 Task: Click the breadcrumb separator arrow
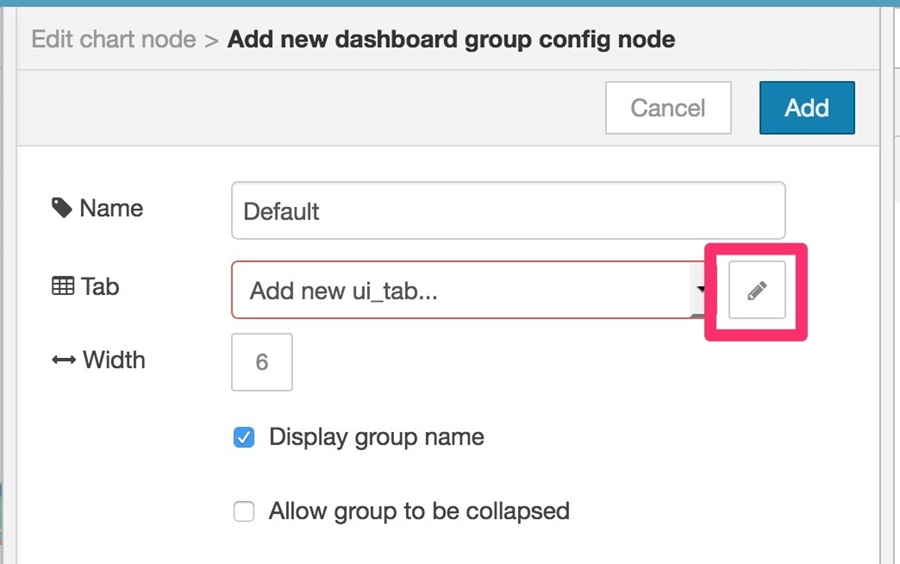pyautogui.click(x=211, y=41)
